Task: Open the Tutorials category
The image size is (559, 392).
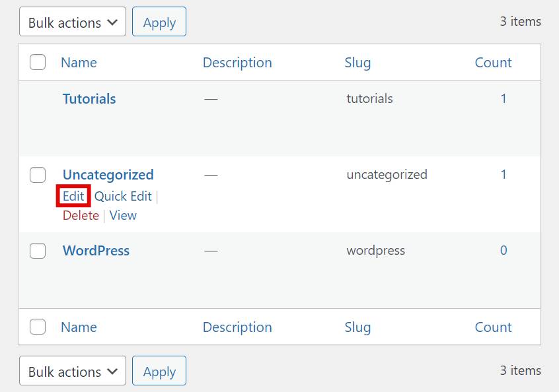Action: 89,99
